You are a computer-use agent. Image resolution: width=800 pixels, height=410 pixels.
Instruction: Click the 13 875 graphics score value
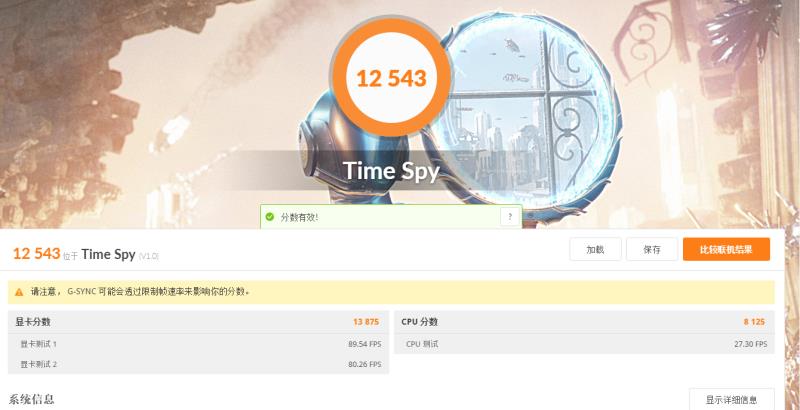point(366,322)
